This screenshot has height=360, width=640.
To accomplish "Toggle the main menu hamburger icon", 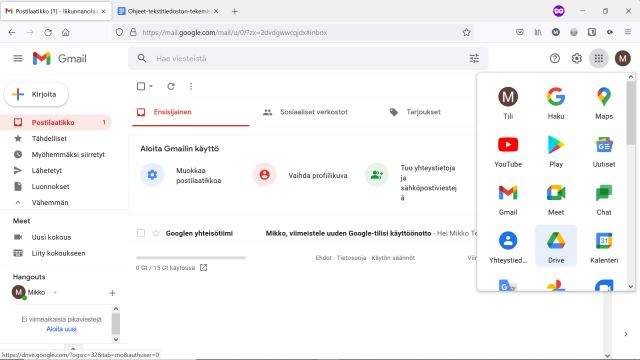I will coord(18,58).
